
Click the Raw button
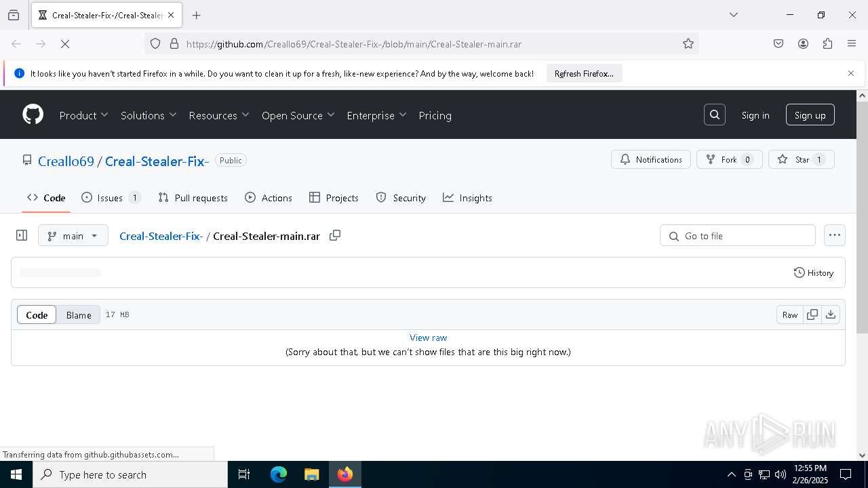click(790, 314)
